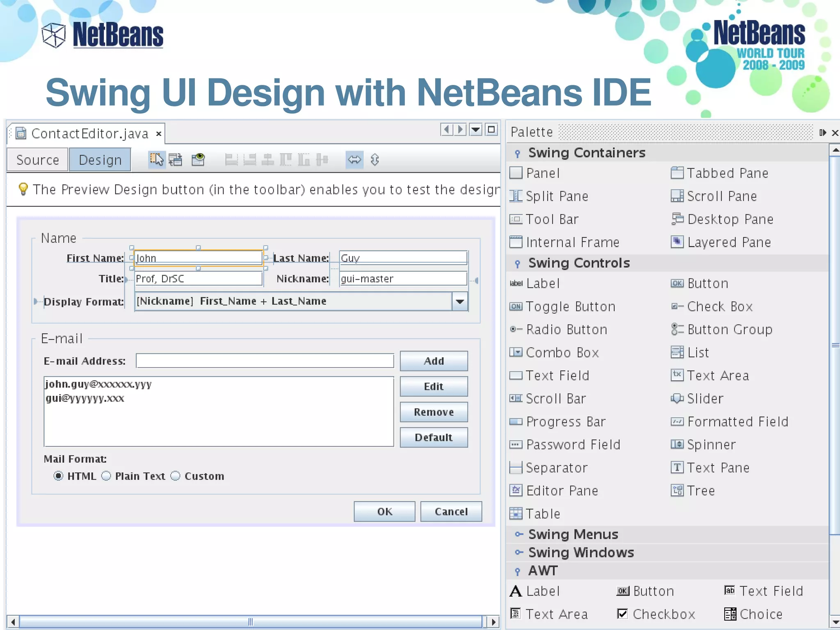Select gui@yyyyyy.xxx in the e-mail list
The height and width of the screenshot is (630, 840).
[85, 398]
